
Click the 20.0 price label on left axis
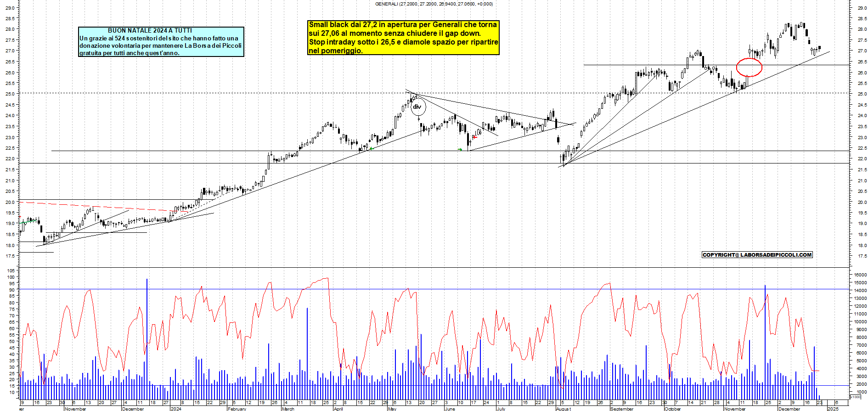point(11,202)
